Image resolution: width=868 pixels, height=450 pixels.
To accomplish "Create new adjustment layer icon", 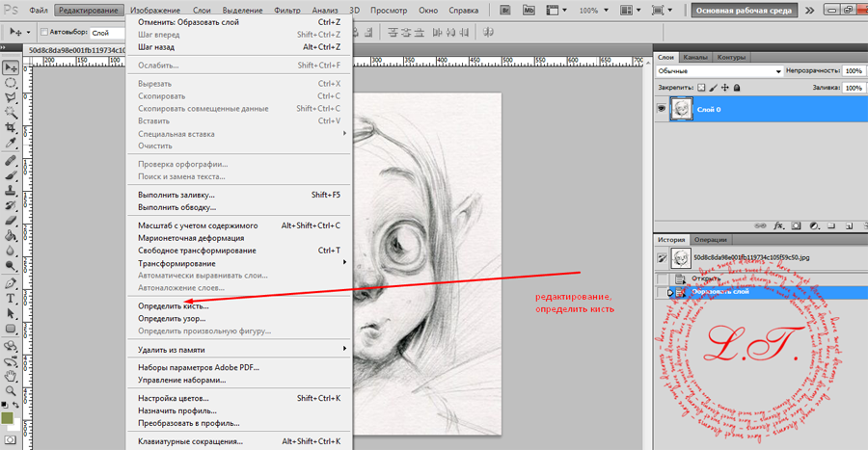I will (814, 225).
